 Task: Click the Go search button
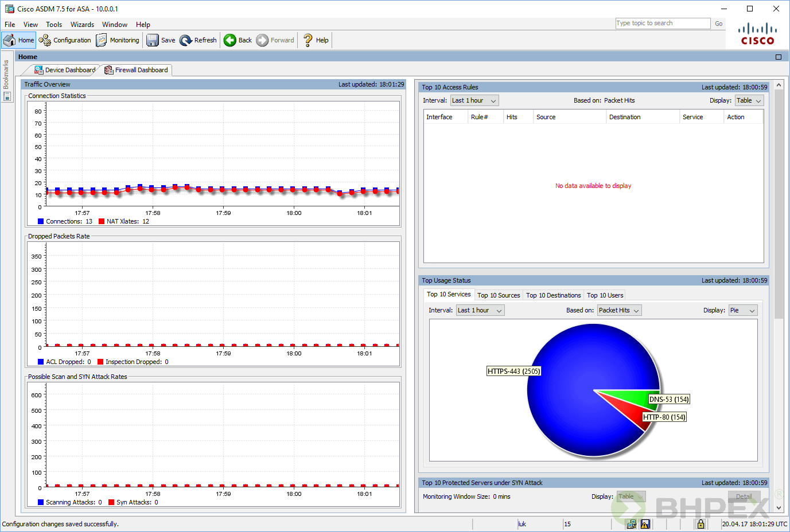[719, 24]
